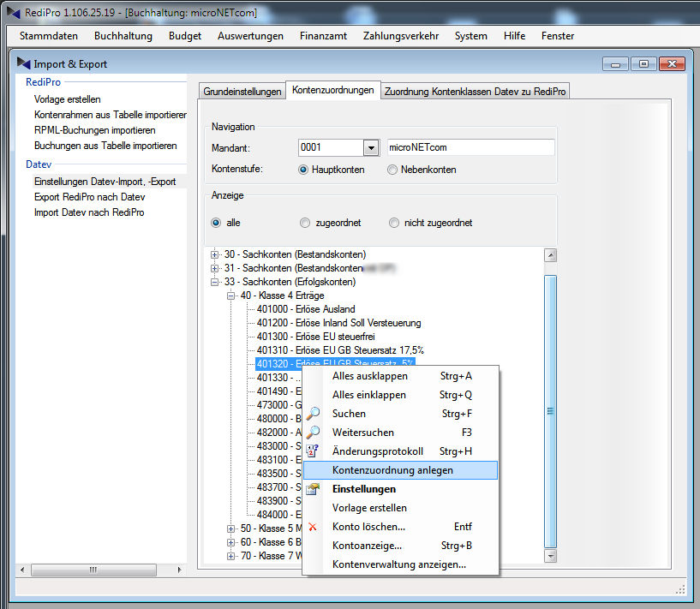Select the Hauptkonten radio button
This screenshot has height=609, width=700.
coord(304,170)
